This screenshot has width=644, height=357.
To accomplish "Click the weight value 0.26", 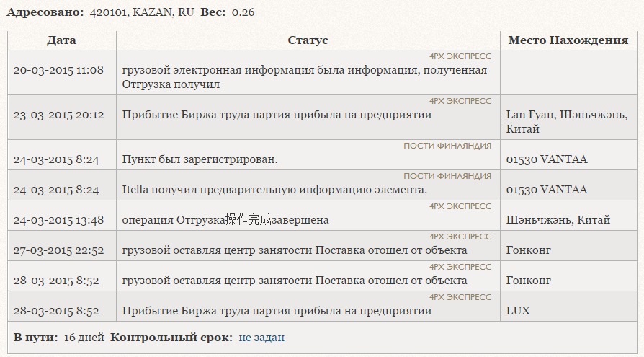I will click(243, 12).
